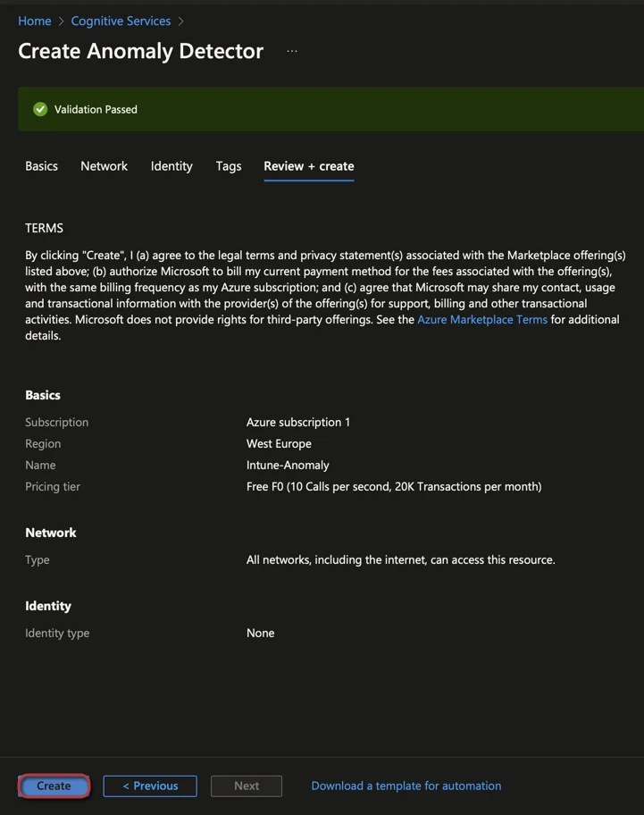The height and width of the screenshot is (815, 644).
Task: Click the Name field label
Action: point(40,466)
